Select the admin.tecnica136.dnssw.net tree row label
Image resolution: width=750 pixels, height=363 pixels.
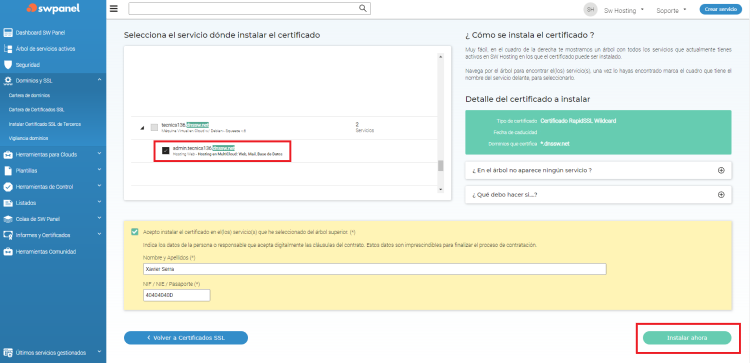pyautogui.click(x=204, y=148)
